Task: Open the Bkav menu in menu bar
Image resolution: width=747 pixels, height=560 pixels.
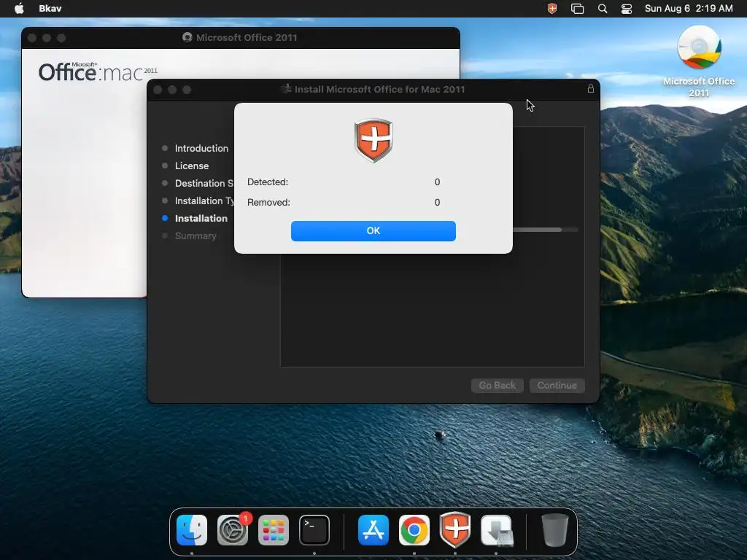Action: click(x=50, y=9)
